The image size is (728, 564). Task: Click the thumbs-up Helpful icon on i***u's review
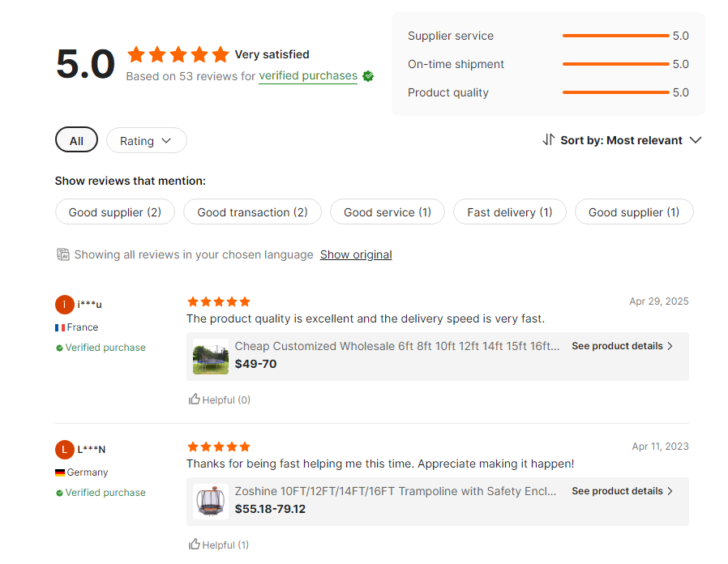[195, 399]
